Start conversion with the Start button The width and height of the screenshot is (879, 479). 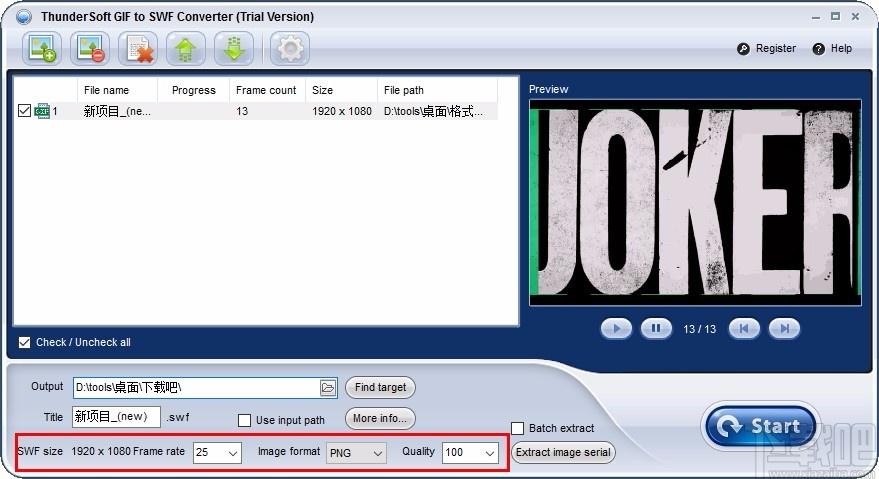pyautogui.click(x=760, y=426)
